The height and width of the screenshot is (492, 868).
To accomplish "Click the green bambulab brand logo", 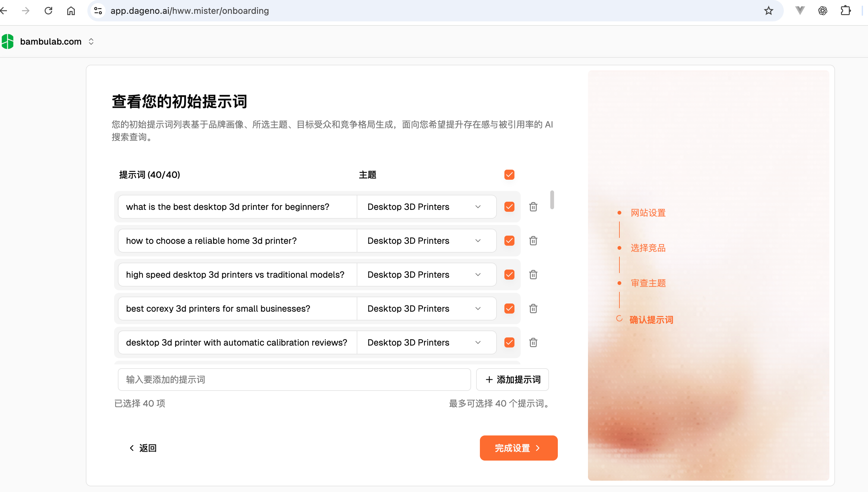I will point(8,41).
